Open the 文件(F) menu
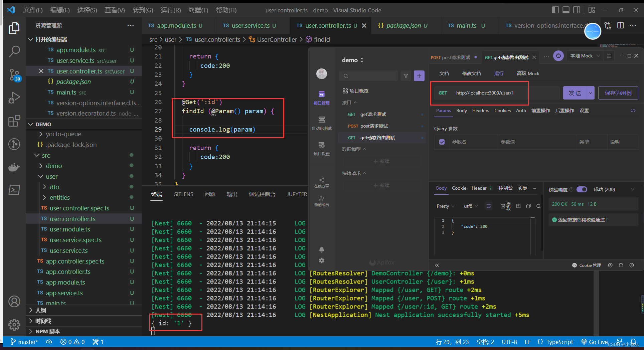Screen dimensions: 644x350 click(33, 10)
